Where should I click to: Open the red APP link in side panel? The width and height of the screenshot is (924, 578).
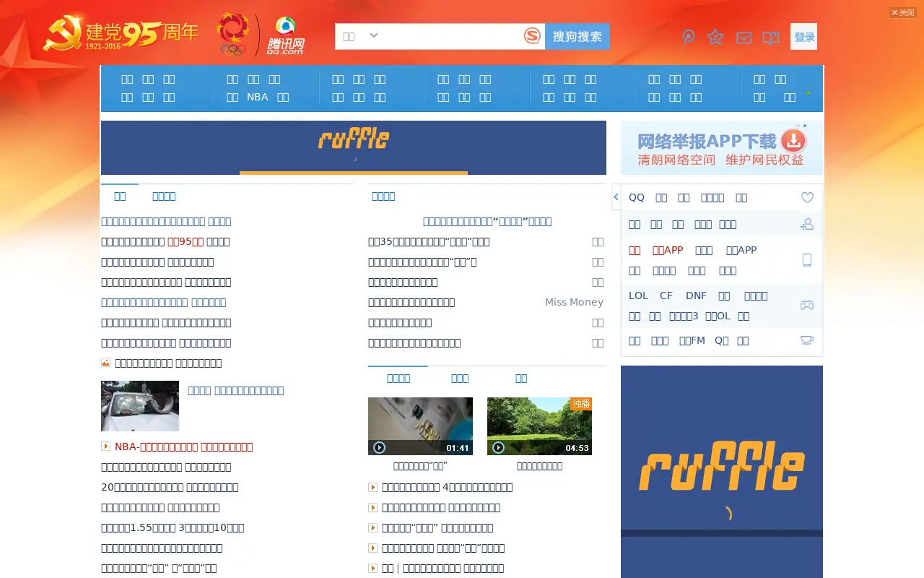click(x=668, y=250)
